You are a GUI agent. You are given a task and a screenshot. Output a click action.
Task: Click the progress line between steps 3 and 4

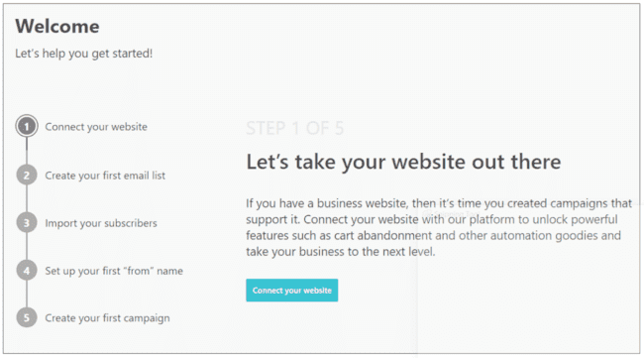click(27, 247)
